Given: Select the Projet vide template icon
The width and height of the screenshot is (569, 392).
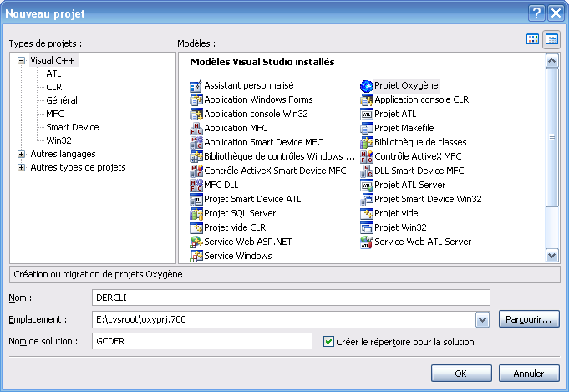Looking at the screenshot, I should pos(367,213).
